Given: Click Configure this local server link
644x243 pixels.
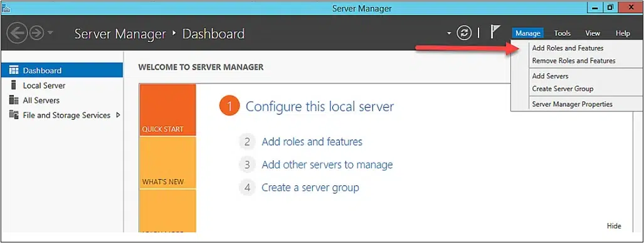Looking at the screenshot, I should (320, 107).
